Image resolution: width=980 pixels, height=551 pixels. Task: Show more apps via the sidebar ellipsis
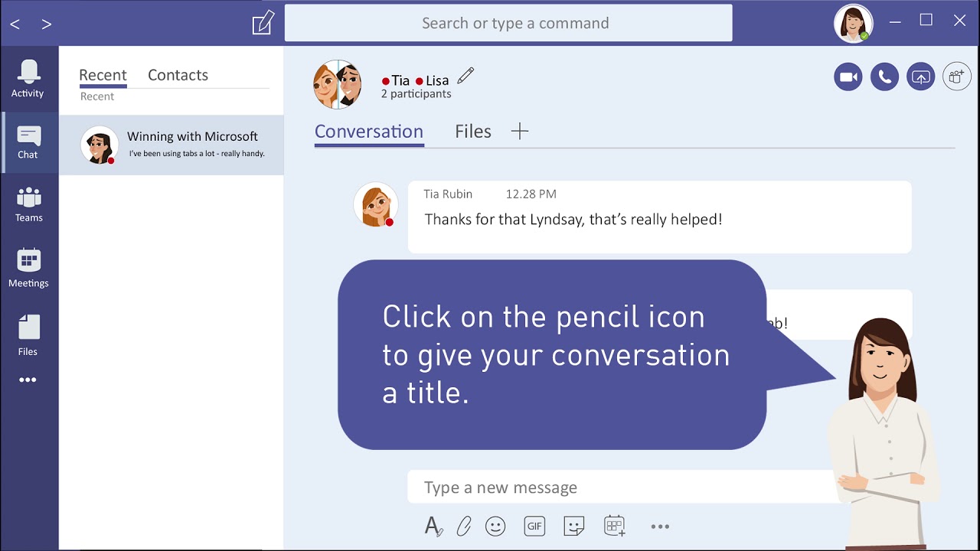(x=28, y=380)
